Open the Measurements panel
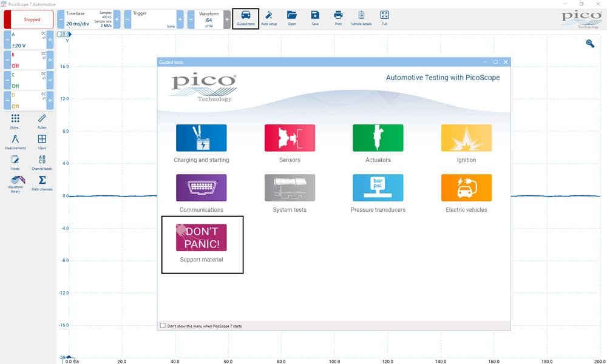 pos(15,142)
